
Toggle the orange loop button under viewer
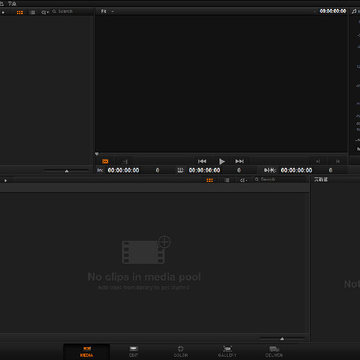pos(105,161)
